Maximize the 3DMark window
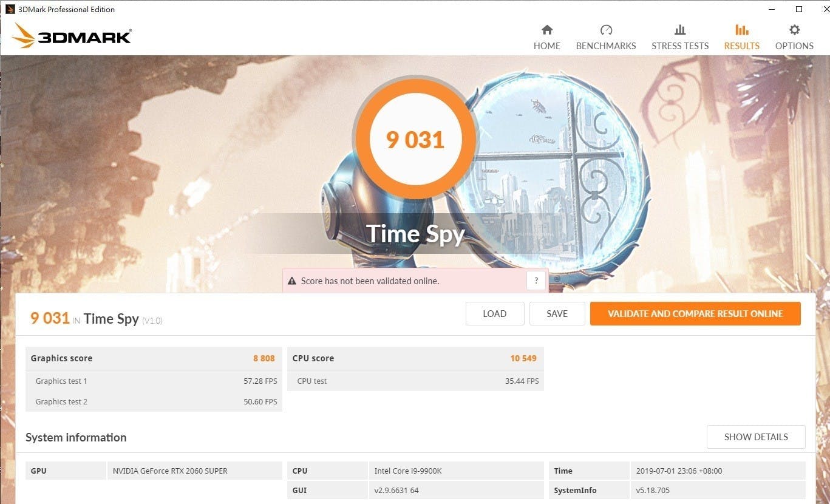 (799, 9)
